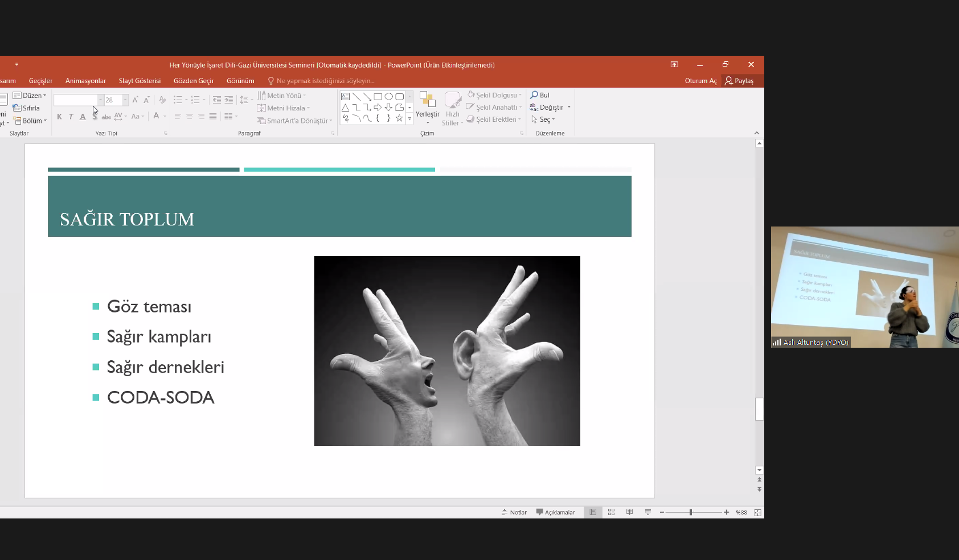Fit slide to current window
Viewport: 959px width, 560px height.
click(x=757, y=512)
